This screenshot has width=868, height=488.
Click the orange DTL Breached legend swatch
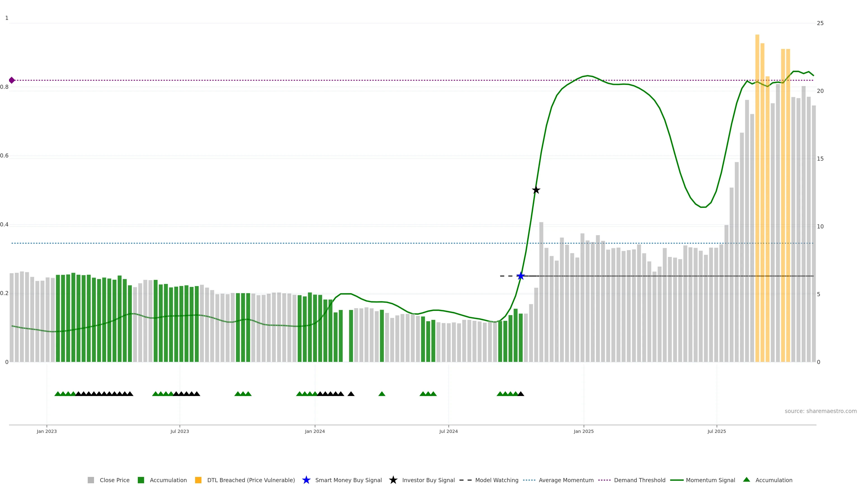coord(198,480)
